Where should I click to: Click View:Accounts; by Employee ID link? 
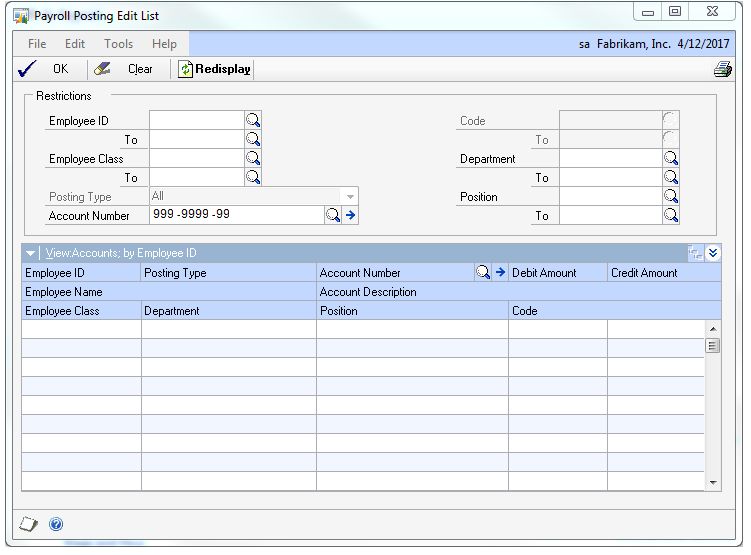pyautogui.click(x=121, y=253)
